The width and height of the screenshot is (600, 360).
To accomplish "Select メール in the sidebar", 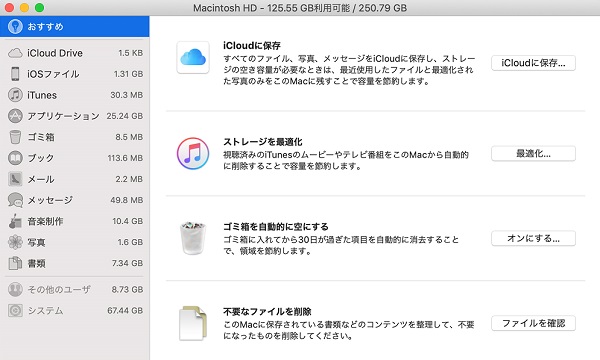I will point(75,179).
